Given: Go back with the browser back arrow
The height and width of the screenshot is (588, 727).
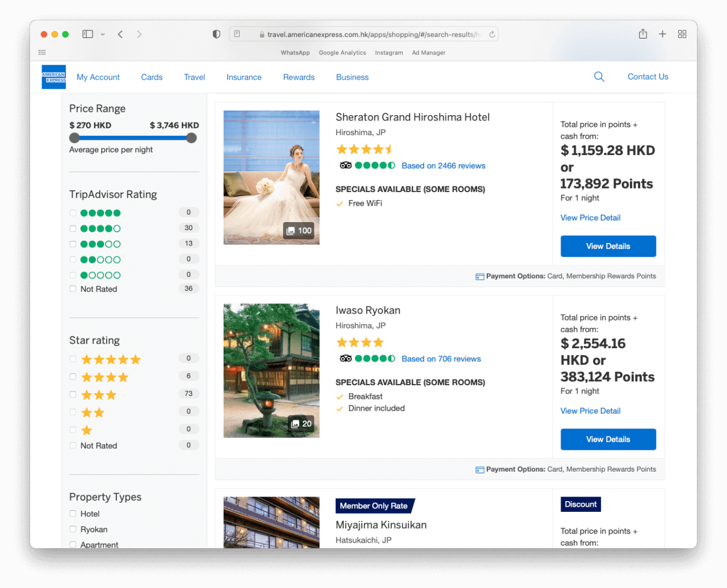Looking at the screenshot, I should pyautogui.click(x=120, y=34).
